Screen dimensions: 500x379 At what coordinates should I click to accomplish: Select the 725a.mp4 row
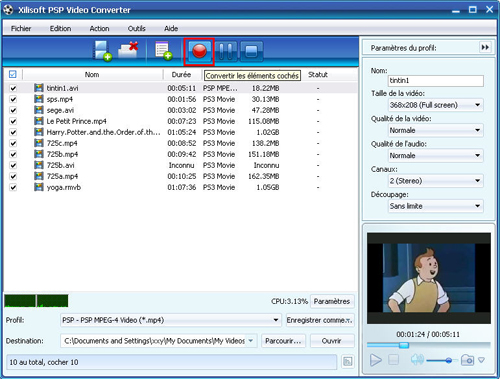coord(181,176)
